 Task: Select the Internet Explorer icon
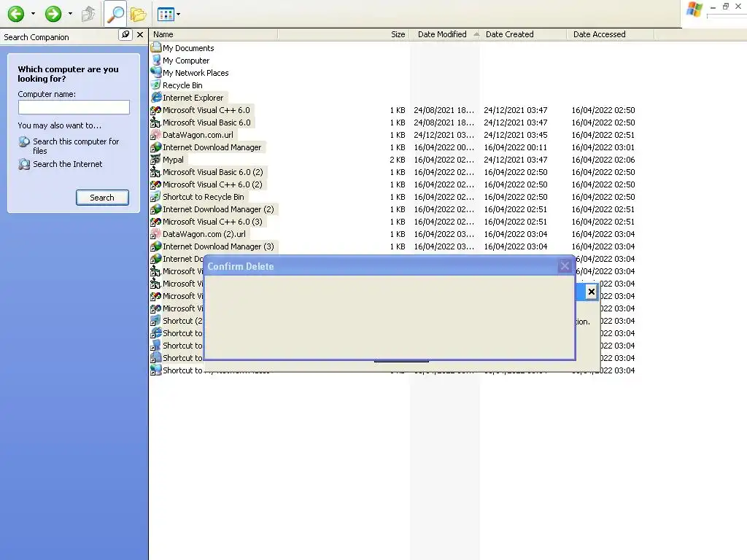pyautogui.click(x=156, y=97)
